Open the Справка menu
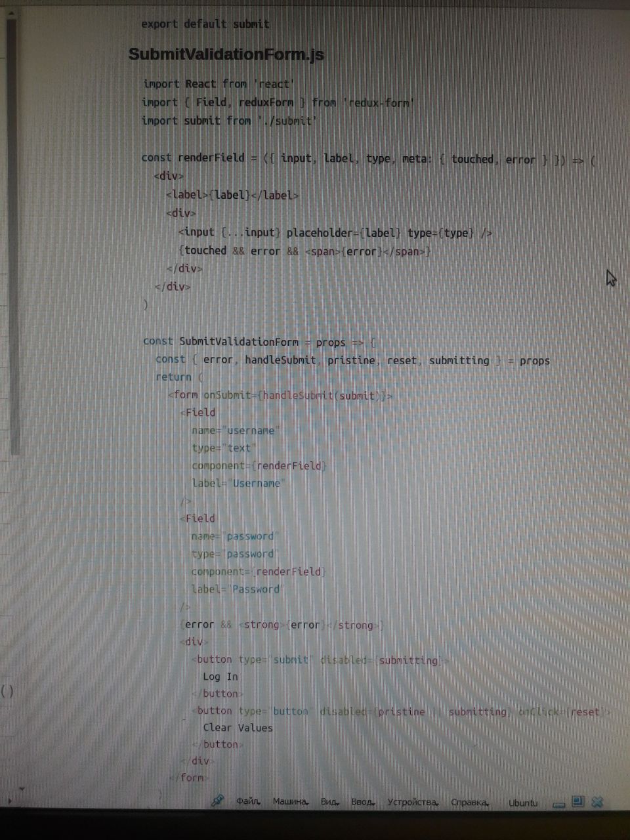630x840 pixels. point(470,802)
